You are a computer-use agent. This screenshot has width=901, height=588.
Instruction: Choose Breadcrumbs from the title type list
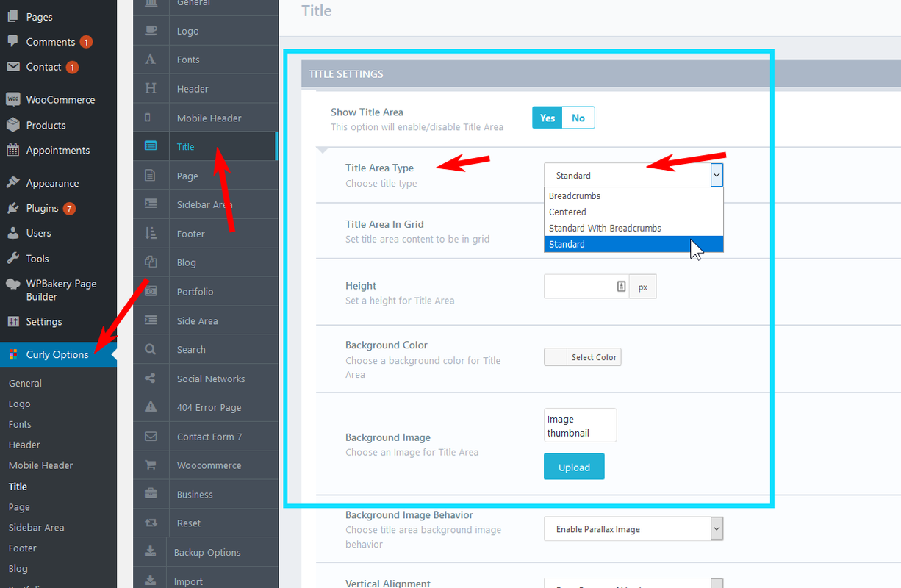(x=633, y=196)
